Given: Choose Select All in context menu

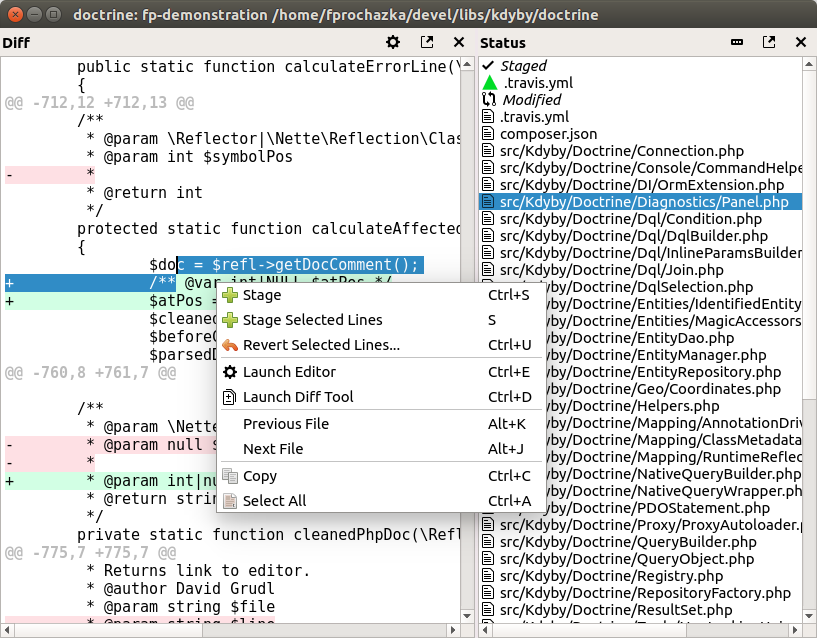Looking at the screenshot, I should (274, 501).
